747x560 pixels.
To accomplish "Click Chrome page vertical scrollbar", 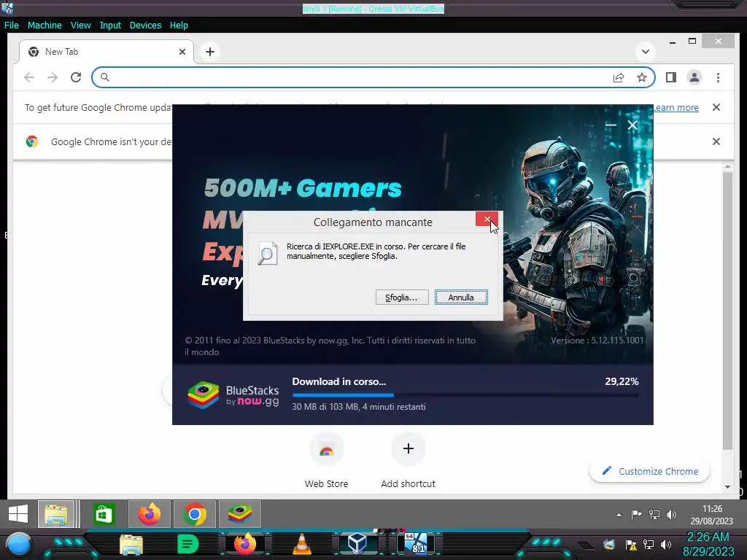I will pyautogui.click(x=727, y=309).
